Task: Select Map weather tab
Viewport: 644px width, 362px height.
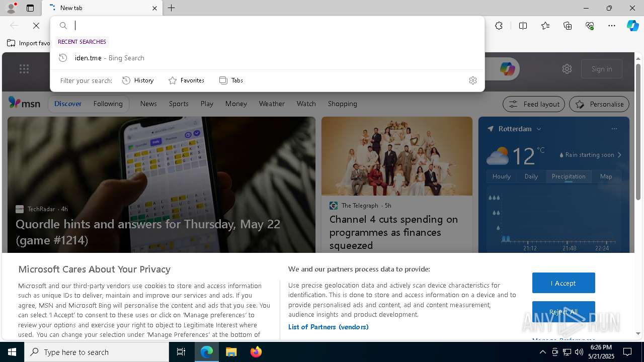Action: click(x=606, y=176)
